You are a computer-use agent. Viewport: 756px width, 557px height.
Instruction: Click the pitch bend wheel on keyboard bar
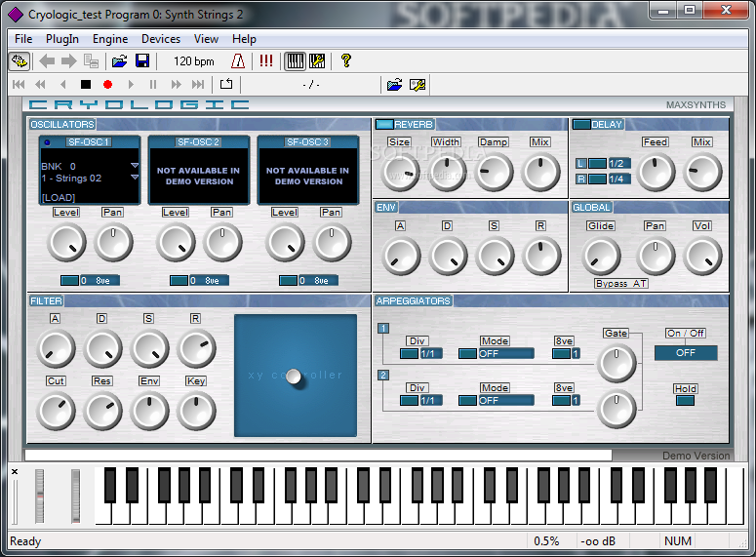pyautogui.click(x=40, y=496)
